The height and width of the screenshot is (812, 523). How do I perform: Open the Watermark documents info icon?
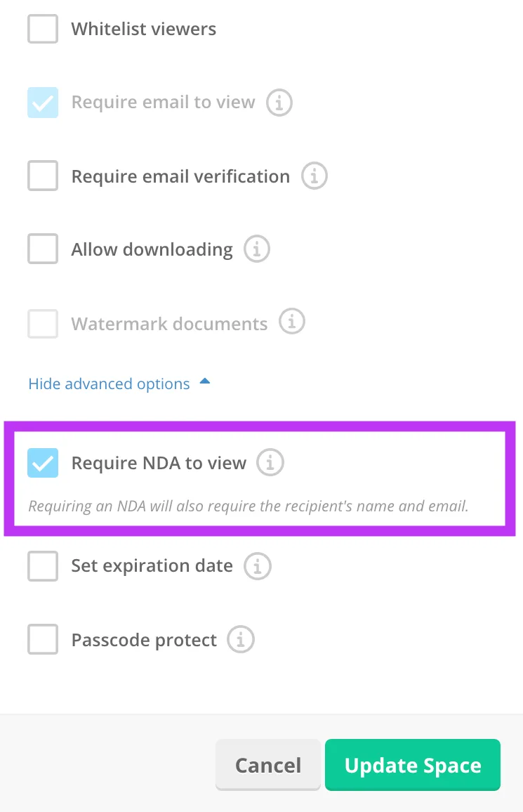click(292, 321)
